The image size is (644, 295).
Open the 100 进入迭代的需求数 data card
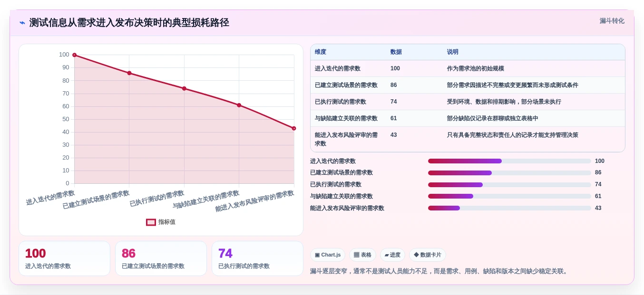pos(64,258)
